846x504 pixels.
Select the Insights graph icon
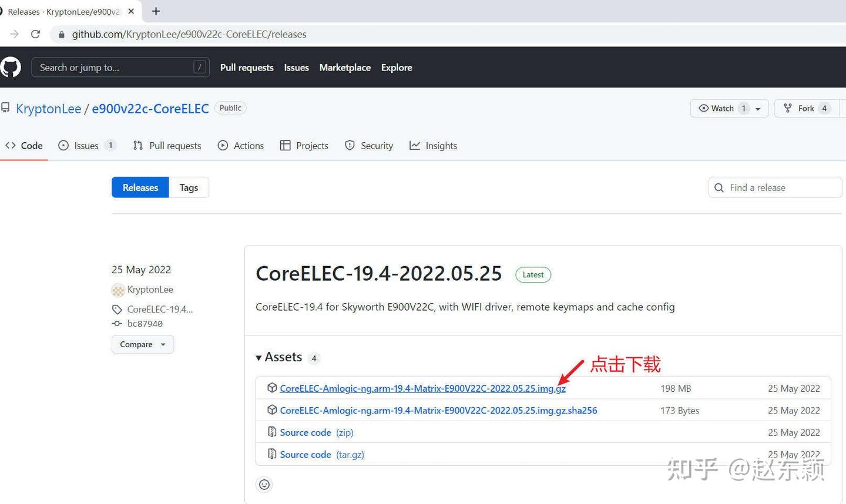(x=416, y=145)
